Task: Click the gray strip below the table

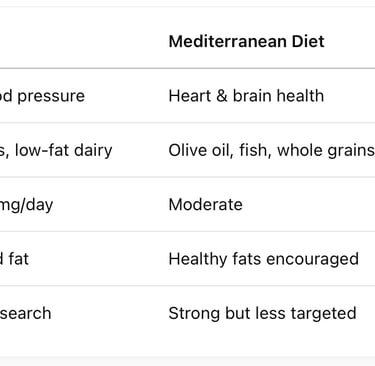Action: [187, 361]
